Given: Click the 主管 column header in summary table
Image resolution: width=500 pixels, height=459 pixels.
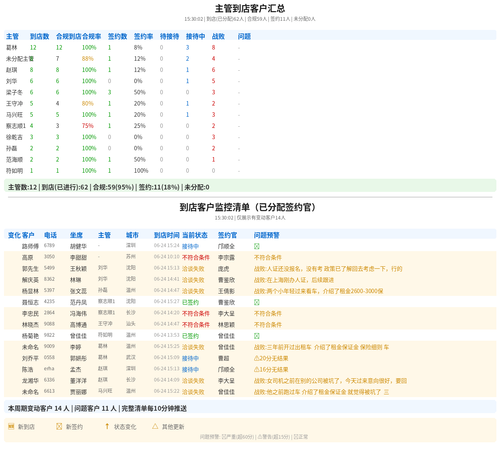Looking at the screenshot, I should (12, 36).
